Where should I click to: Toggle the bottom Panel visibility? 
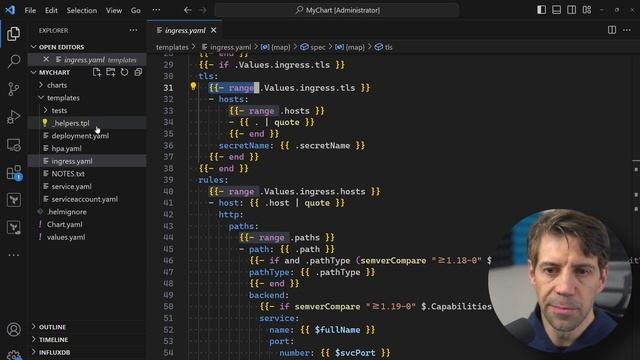(556, 10)
